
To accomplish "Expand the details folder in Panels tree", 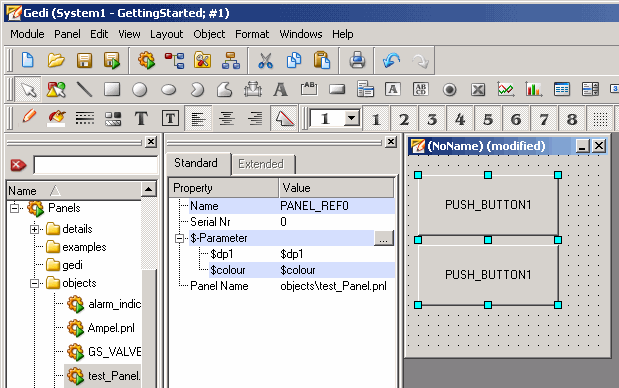I will pos(34,229).
